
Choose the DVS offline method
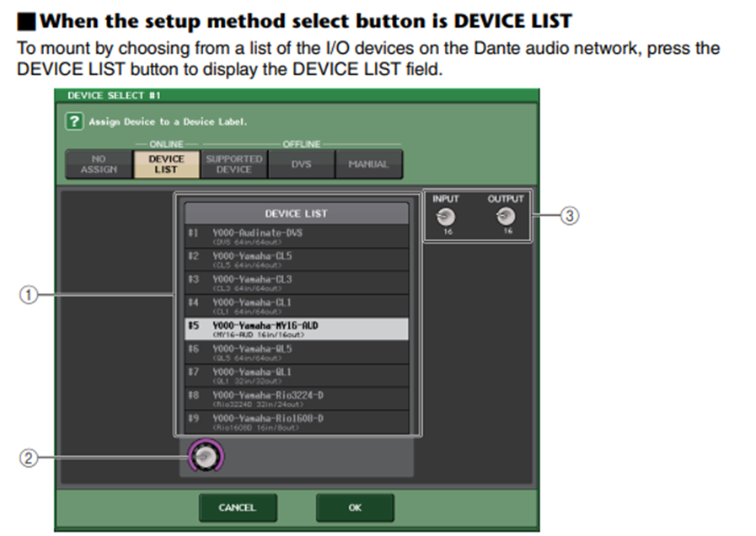[x=300, y=163]
